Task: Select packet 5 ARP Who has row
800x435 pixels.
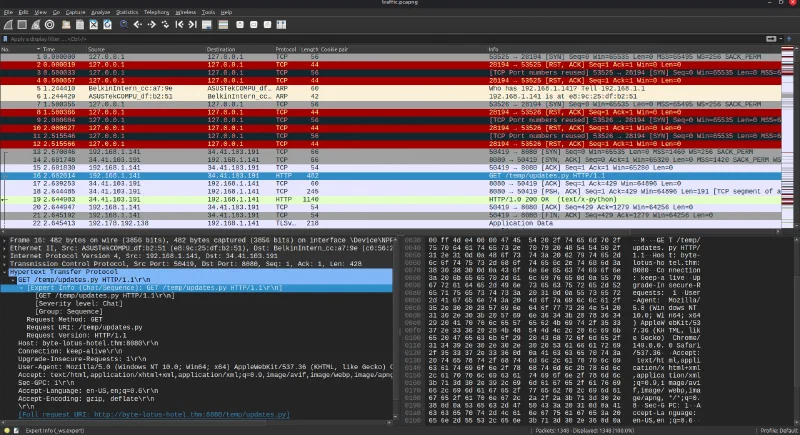Action: [390, 88]
